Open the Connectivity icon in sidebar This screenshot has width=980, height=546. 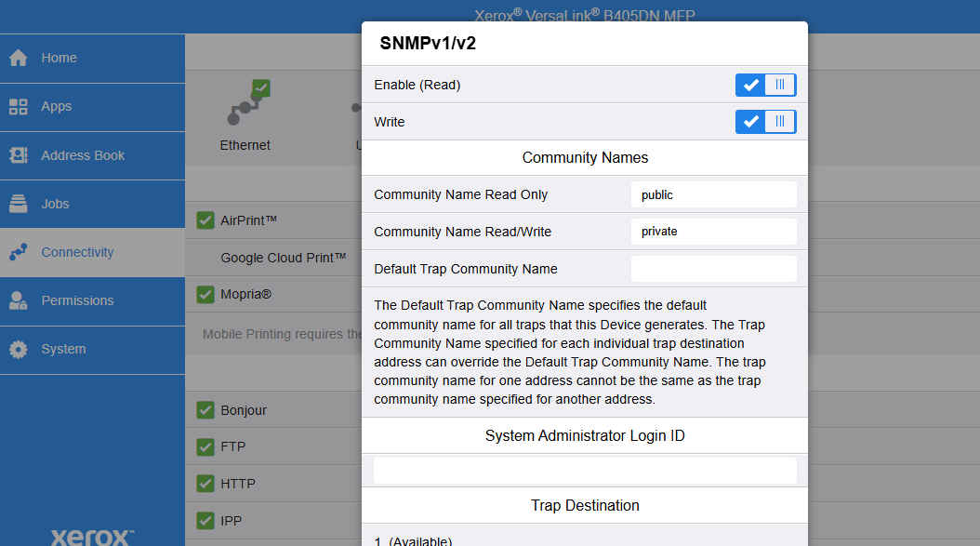(19, 252)
